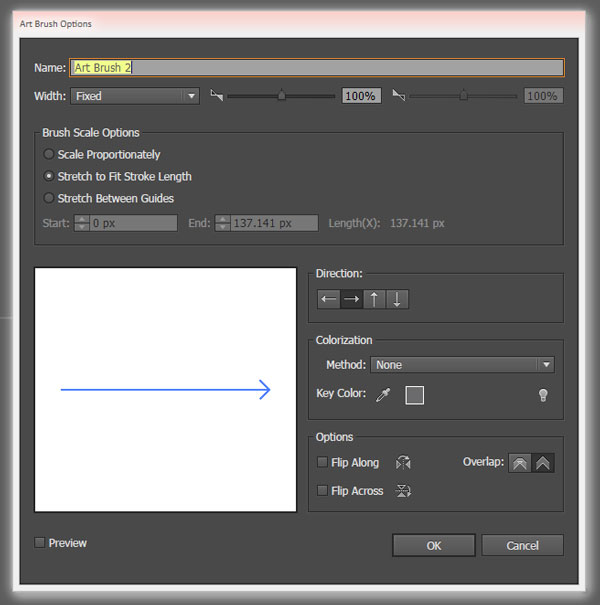Enable the Flip Along checkbox

click(x=322, y=462)
